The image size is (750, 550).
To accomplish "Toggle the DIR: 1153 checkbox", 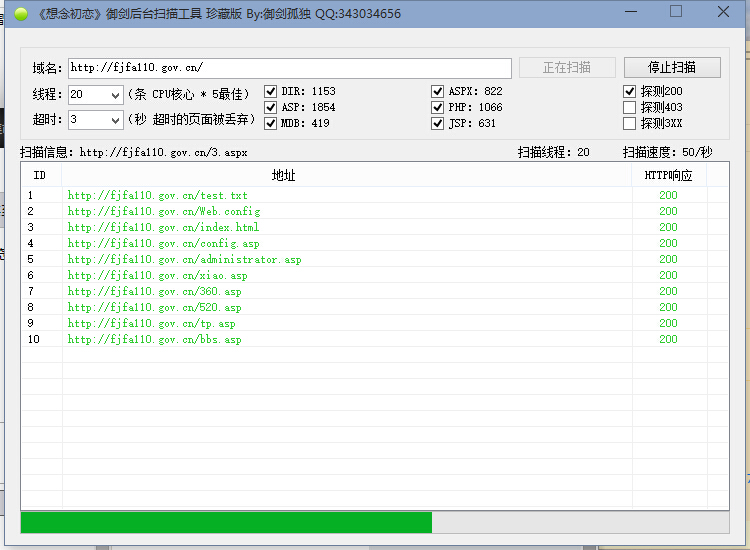I will click(x=271, y=91).
